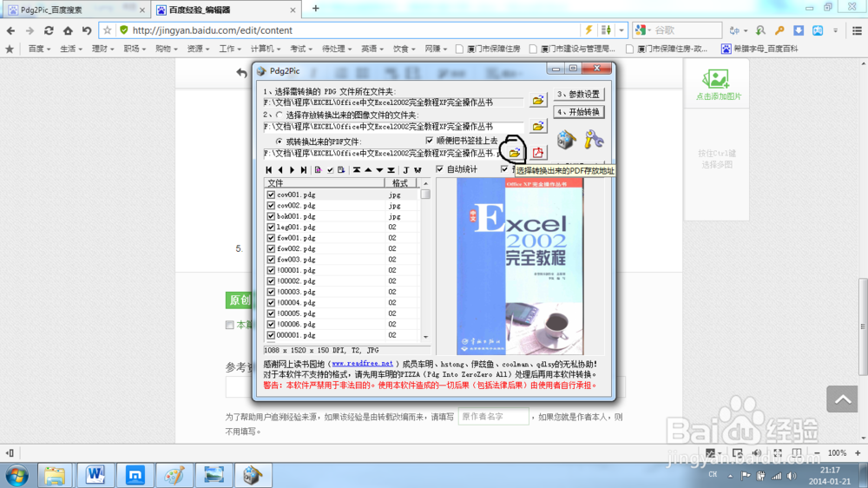
Task: Move selected file to top
Action: click(357, 170)
